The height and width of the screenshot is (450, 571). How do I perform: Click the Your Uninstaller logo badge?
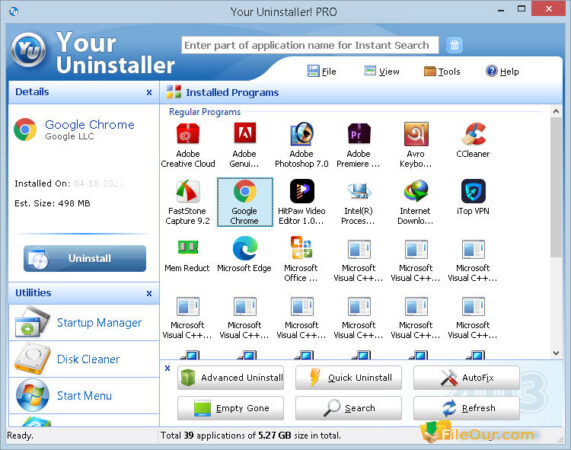28,50
